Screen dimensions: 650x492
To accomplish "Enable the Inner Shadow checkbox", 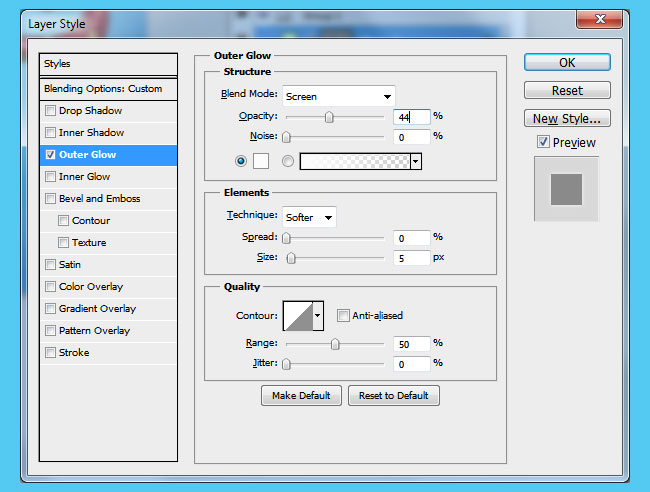I will pos(50,133).
